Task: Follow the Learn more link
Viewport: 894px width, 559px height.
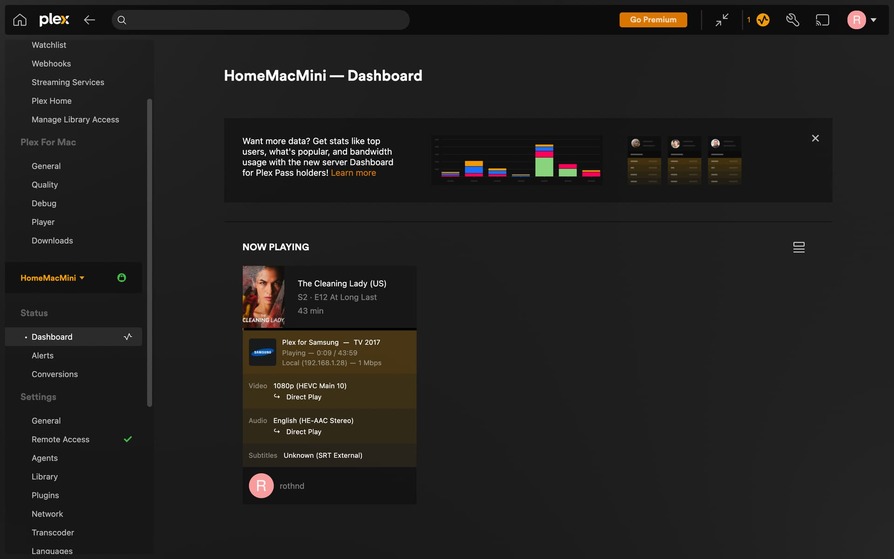Action: pos(353,173)
